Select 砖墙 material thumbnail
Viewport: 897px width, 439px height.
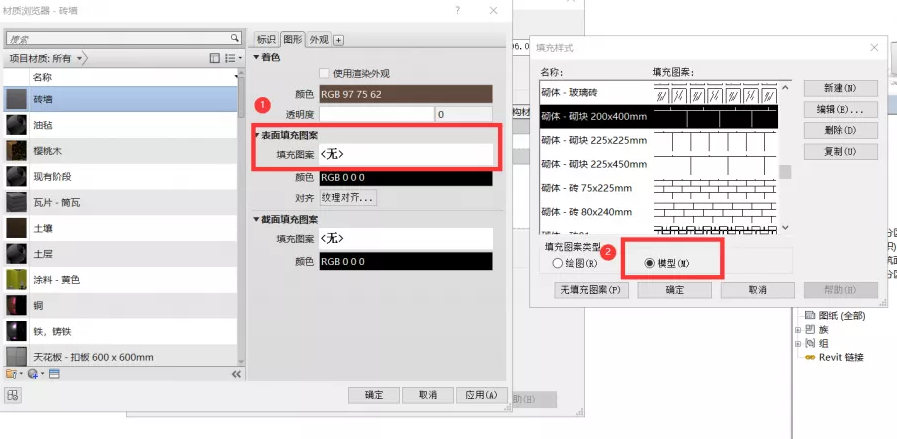point(16,99)
